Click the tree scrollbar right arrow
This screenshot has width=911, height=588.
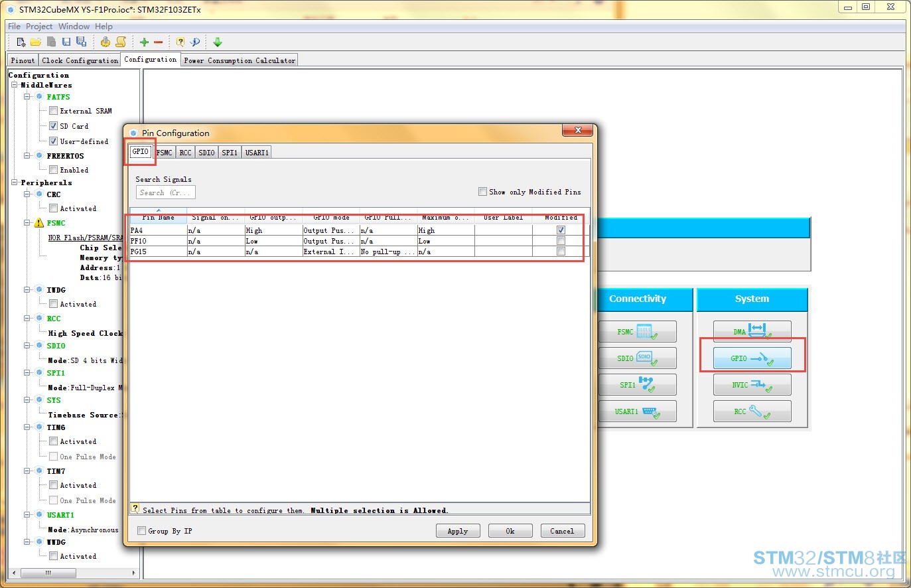click(134, 572)
